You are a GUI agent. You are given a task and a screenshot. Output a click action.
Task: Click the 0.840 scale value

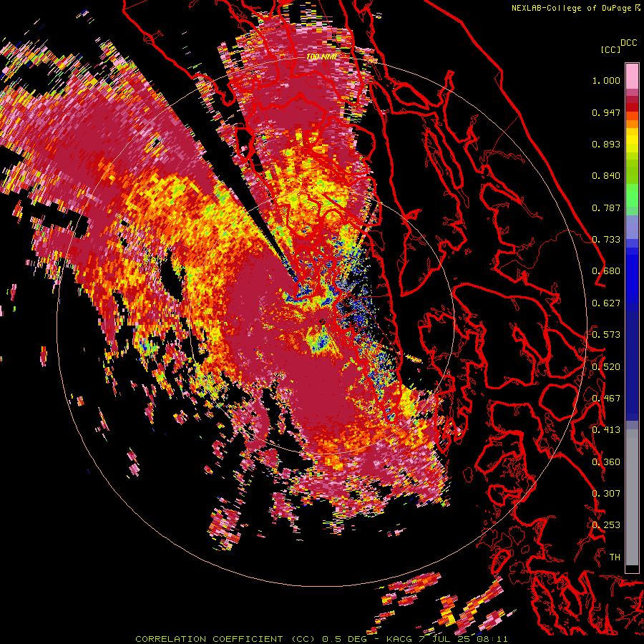tap(606, 176)
